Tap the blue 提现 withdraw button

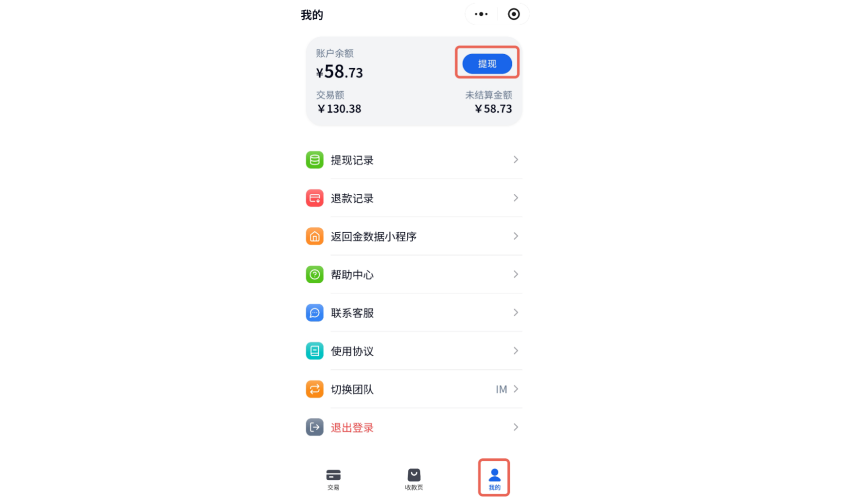(x=487, y=64)
